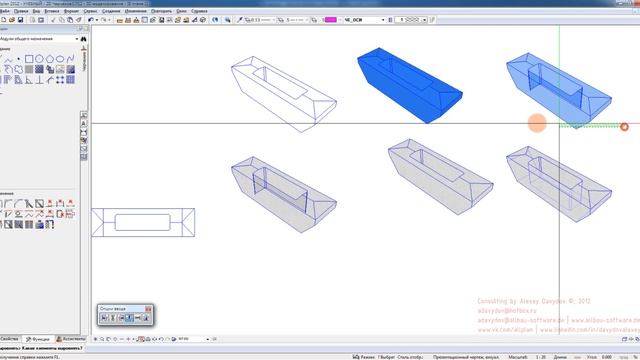This screenshot has width=640, height=360.
Task: Open the Edit (Правка) menu
Action: tap(21, 11)
